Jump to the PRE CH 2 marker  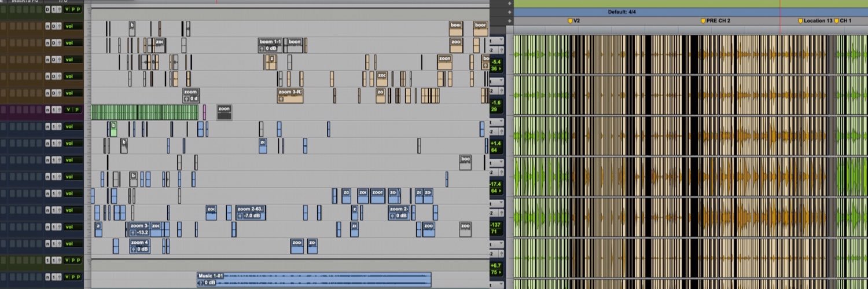[x=704, y=21]
